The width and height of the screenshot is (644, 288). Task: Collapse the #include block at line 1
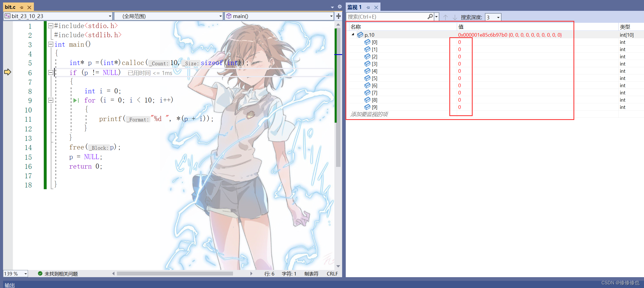51,26
